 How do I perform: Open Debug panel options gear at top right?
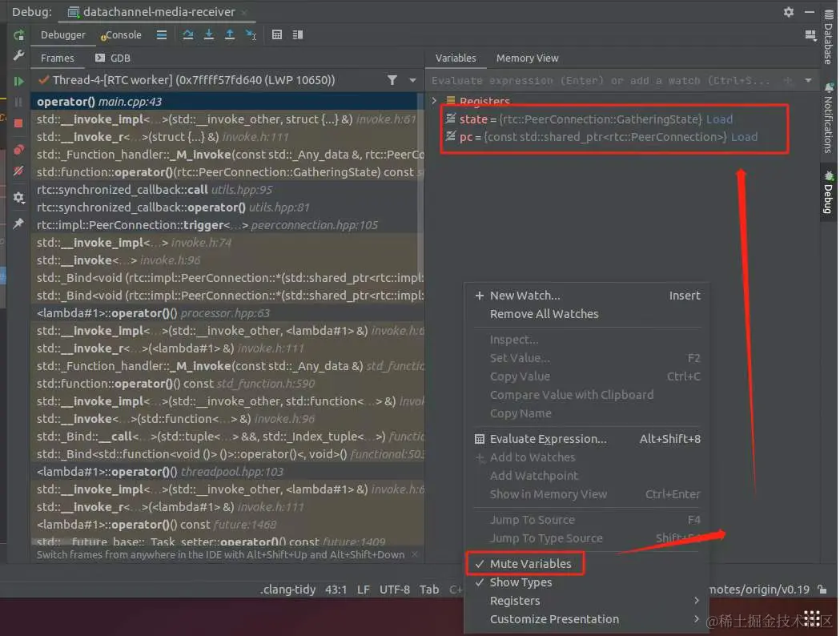pos(789,12)
